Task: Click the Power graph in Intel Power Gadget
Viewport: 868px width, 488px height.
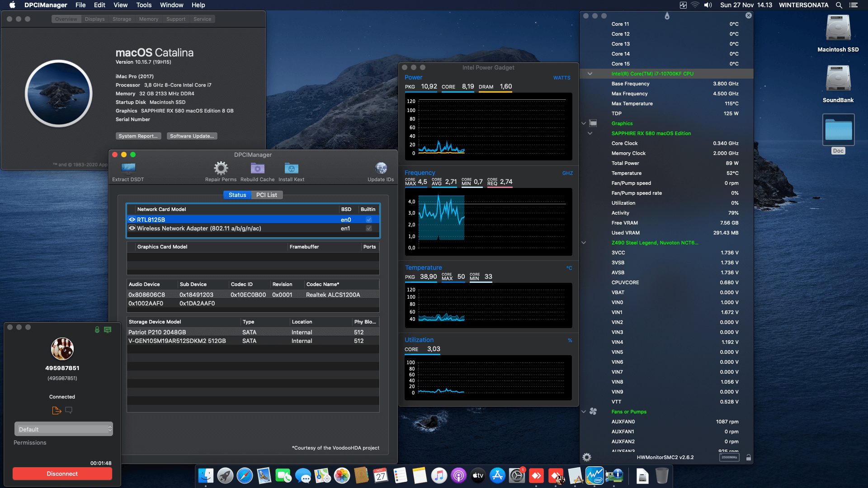Action: 488,127
